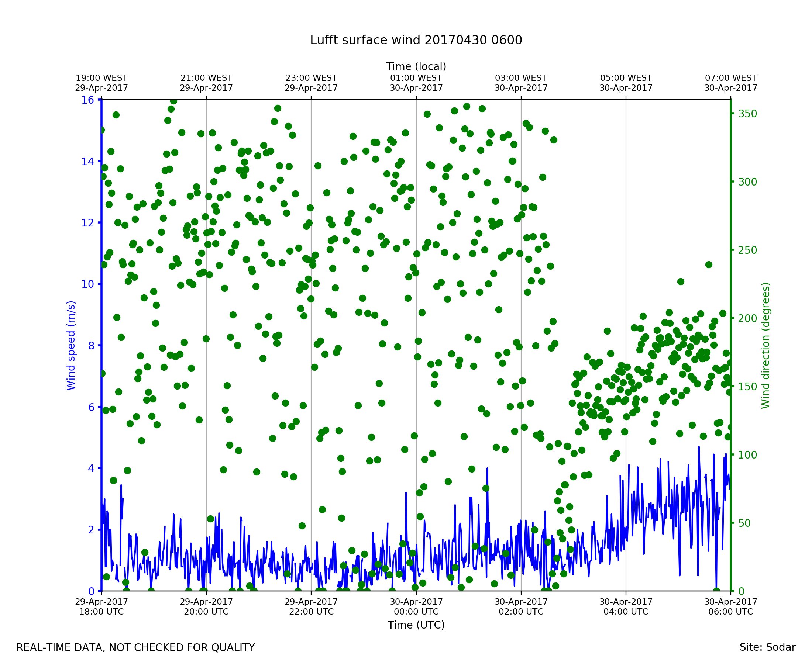The height and width of the screenshot is (664, 812).
Task: Click the '18:00 UTC' bottom tick label
Action: click(101, 612)
